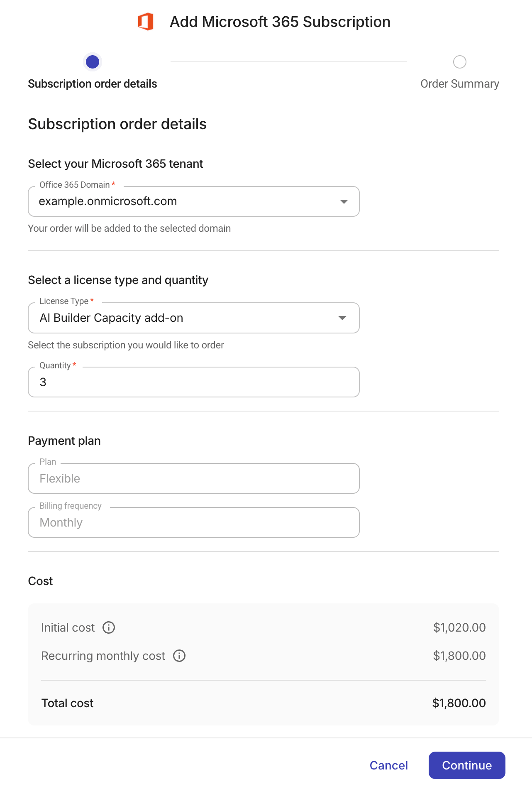Click the Total cost value $1,800.00
Viewport: 532px width, 789px height.
point(459,703)
